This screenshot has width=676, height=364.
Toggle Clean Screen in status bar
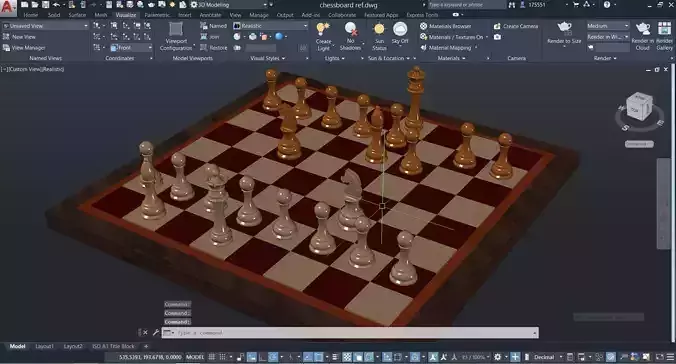tap(660, 357)
